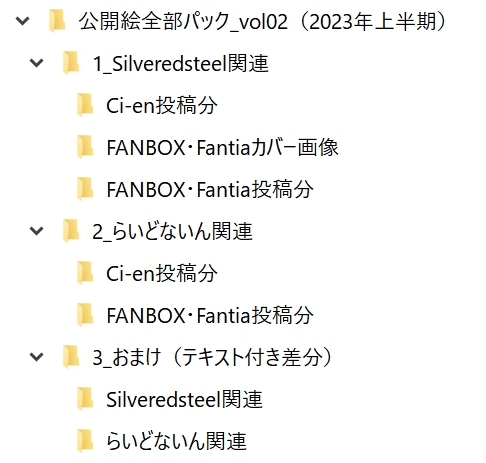This screenshot has width=486, height=463.
Task: Click folder icon beside last らいどないん関連
Action: tap(85, 441)
